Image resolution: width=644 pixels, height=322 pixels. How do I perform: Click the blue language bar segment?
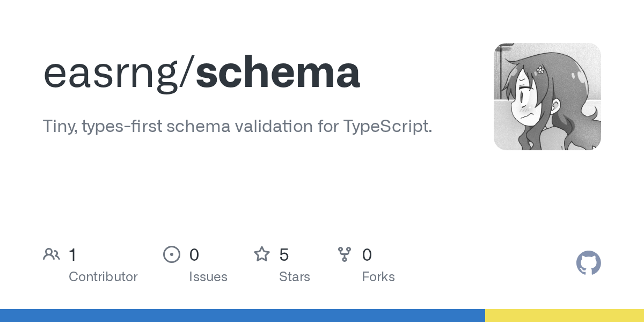241,316
